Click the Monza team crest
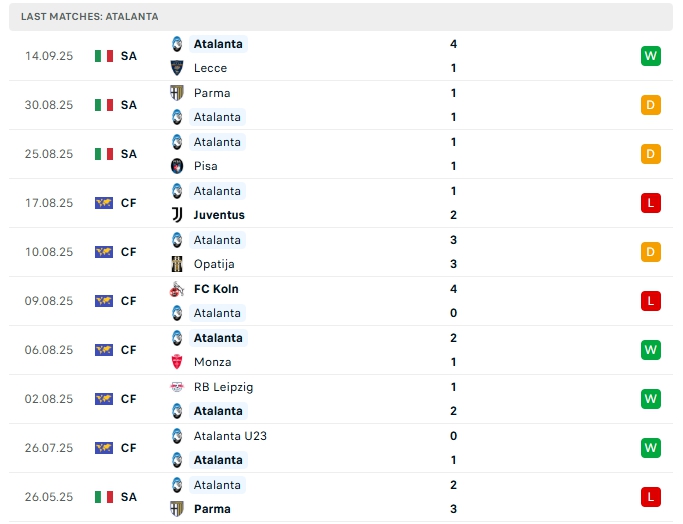Screen dimensions: 683x524 177,362
